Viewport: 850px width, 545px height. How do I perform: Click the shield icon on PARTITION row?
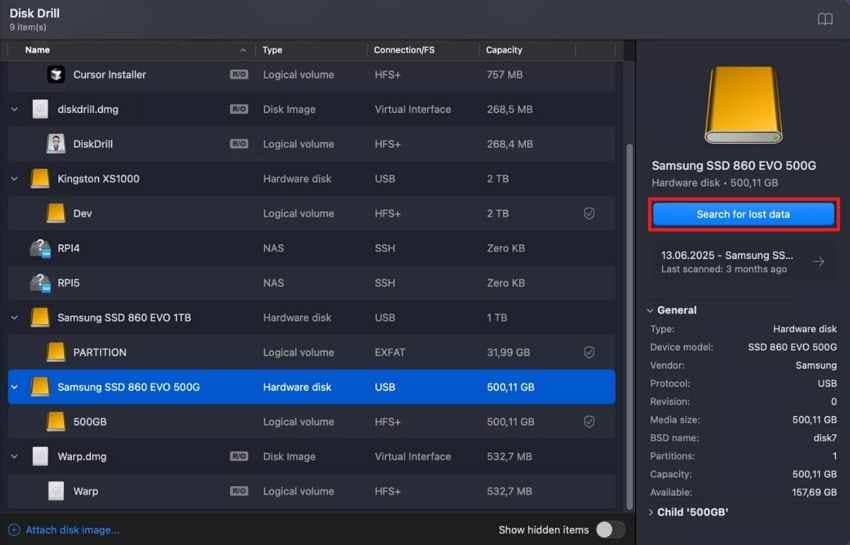tap(589, 352)
